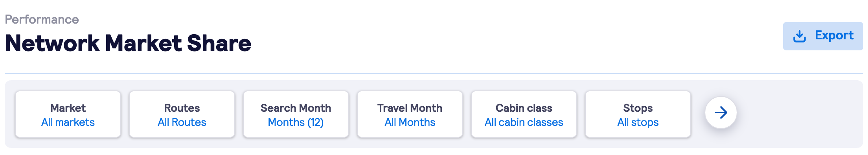Select the 'All Routes' filter value
Image resolution: width=868 pixels, height=155 pixels.
(182, 122)
